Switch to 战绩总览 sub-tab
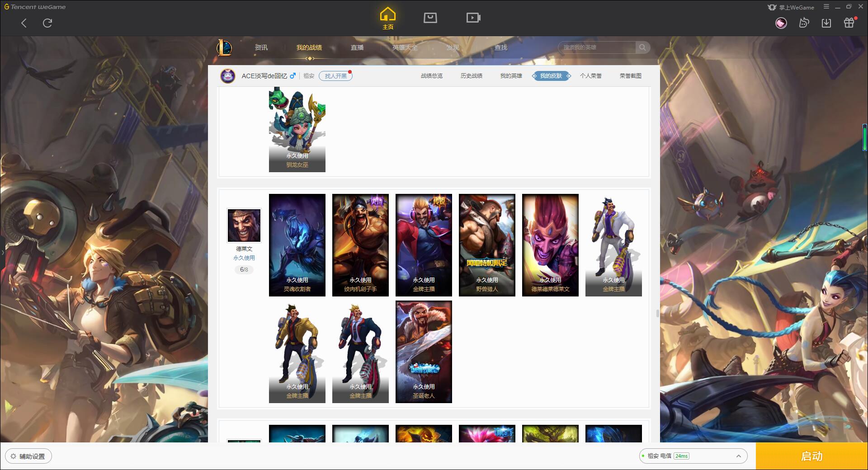This screenshot has width=868, height=470. (432, 76)
